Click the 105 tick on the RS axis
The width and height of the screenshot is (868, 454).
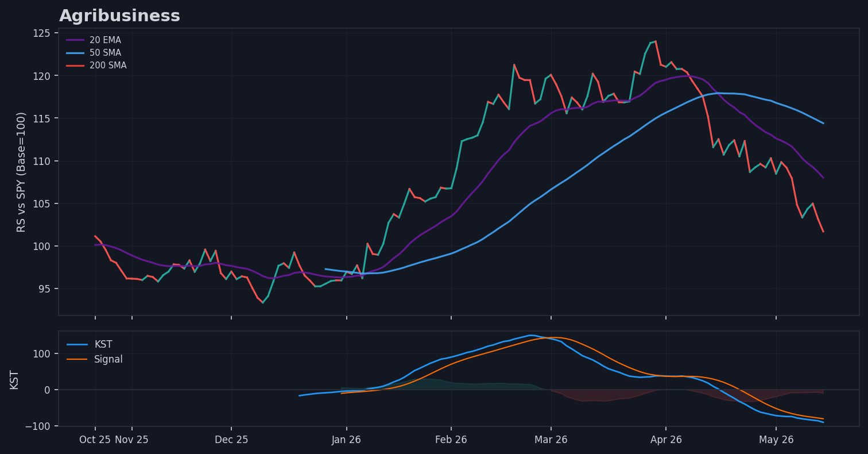[x=42, y=203]
